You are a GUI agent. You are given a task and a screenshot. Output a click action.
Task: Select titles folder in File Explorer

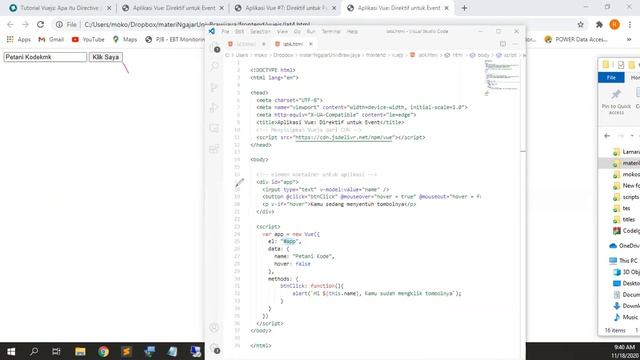pos(625,220)
